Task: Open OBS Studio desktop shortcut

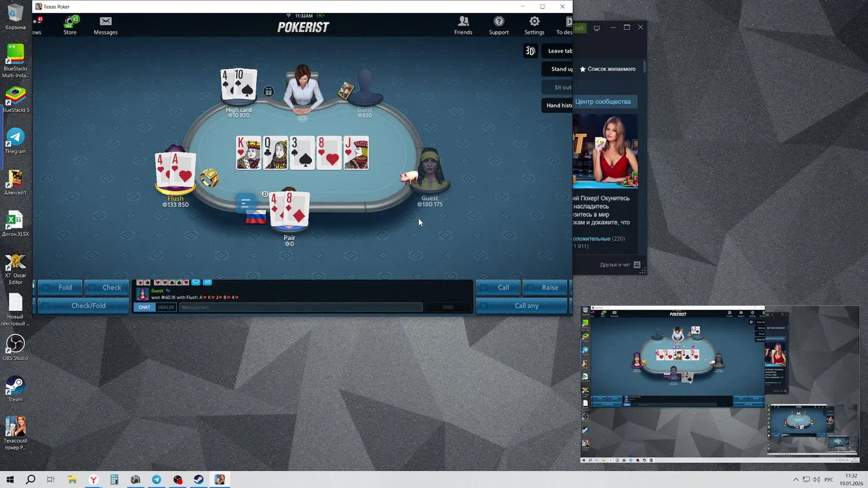Action: tap(15, 347)
